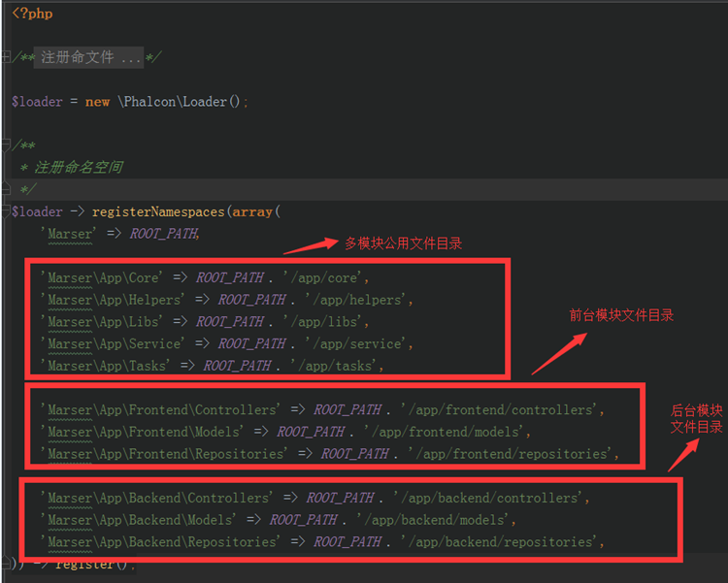Click the fold end marker beside closing */
Screen dimensions: 728x583
pos(7,189)
